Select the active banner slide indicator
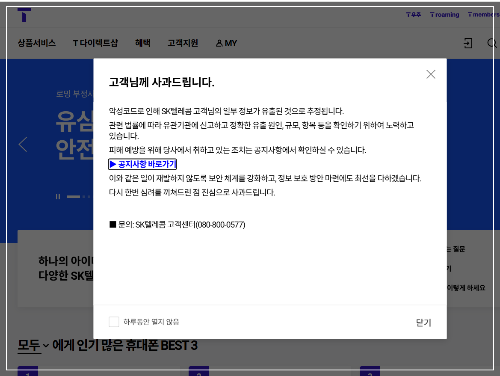Viewport: 500px width, 376px height. click(73, 197)
